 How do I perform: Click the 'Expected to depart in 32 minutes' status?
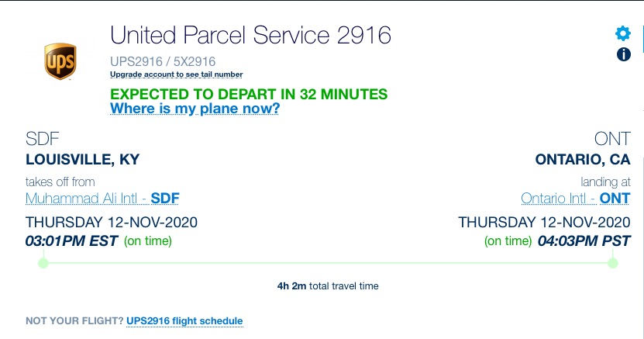coord(249,94)
